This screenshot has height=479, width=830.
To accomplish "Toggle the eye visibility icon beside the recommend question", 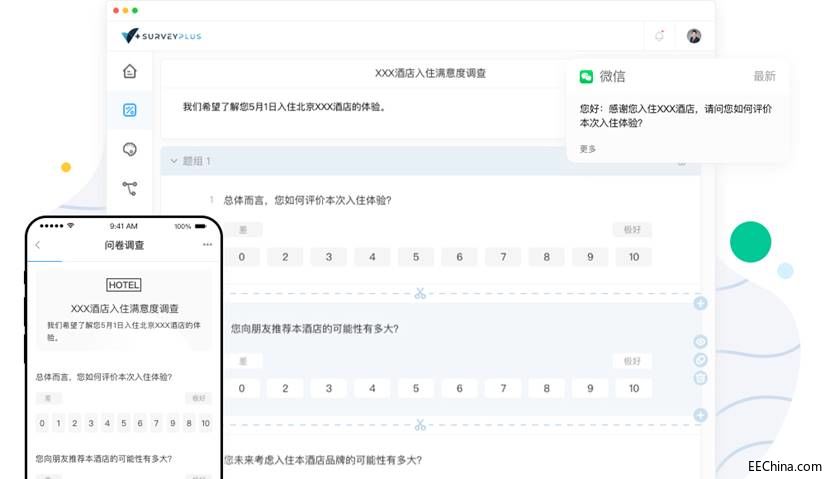I will tap(700, 341).
